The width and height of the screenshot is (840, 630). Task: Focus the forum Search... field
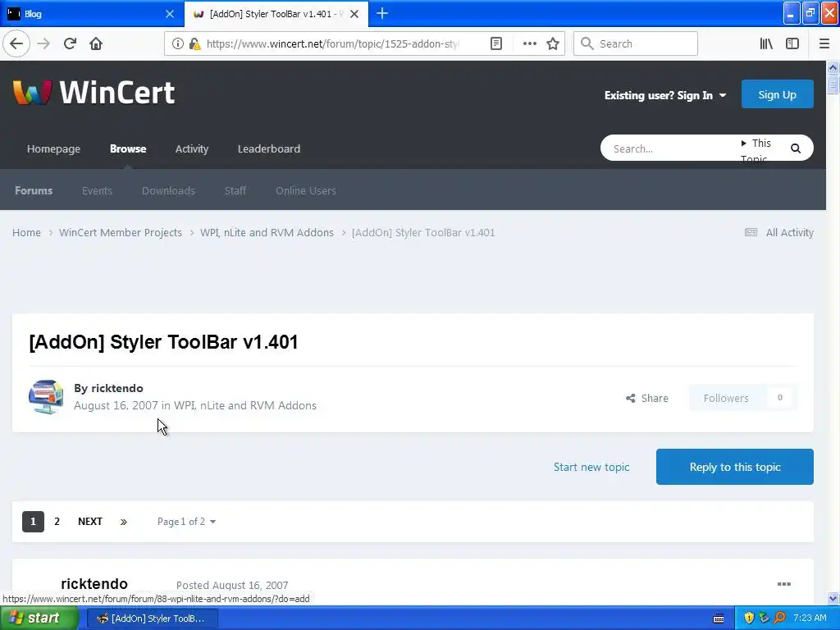[x=673, y=148]
